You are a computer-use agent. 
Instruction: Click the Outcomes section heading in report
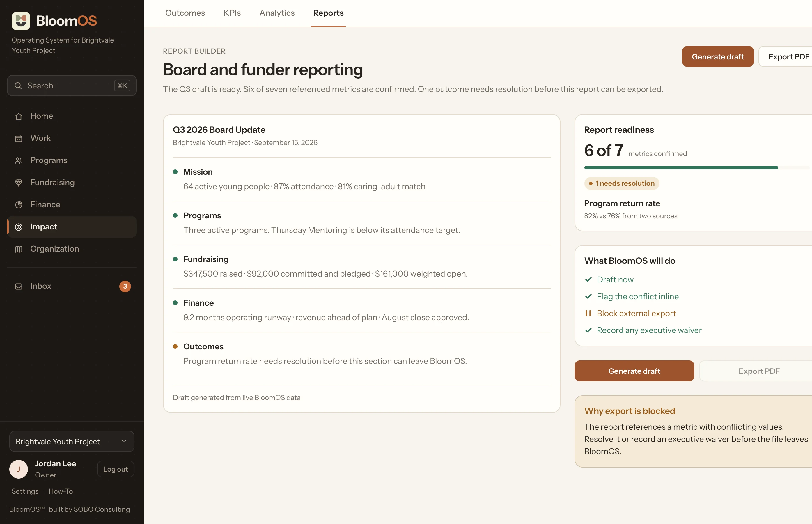click(x=203, y=347)
